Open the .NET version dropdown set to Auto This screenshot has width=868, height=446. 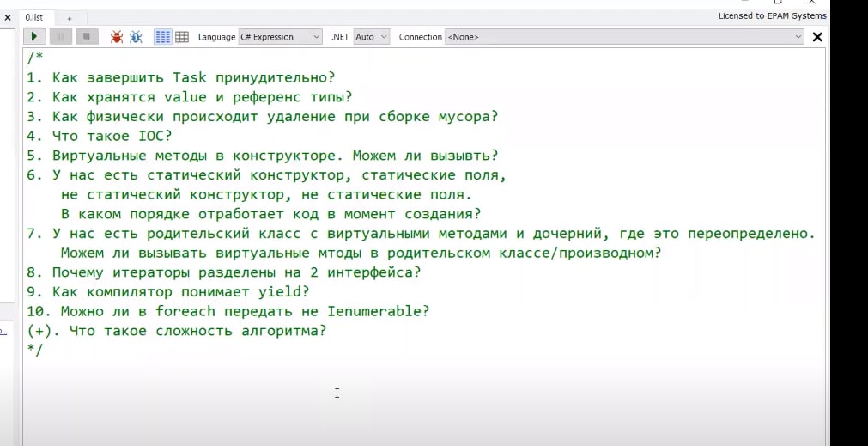click(372, 37)
